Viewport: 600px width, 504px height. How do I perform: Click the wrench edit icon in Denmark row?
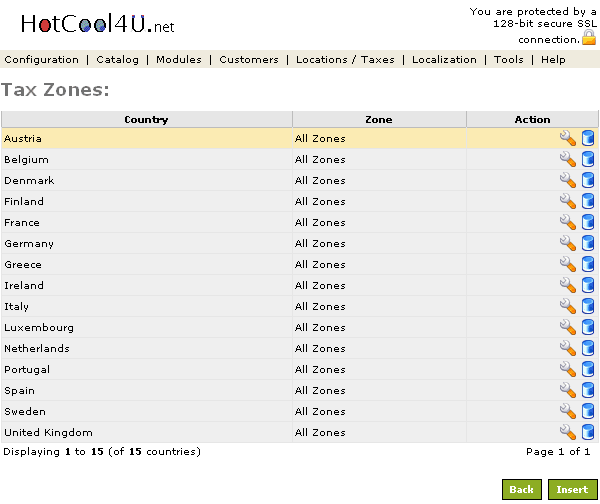(x=567, y=181)
